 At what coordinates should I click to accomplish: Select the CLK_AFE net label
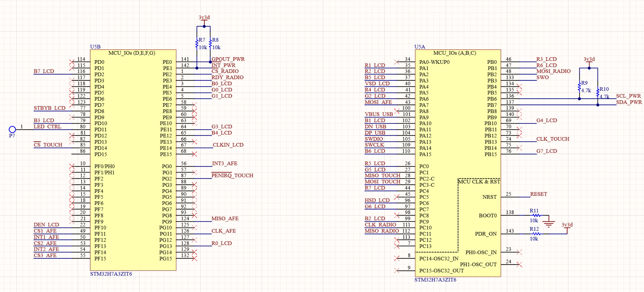click(224, 231)
